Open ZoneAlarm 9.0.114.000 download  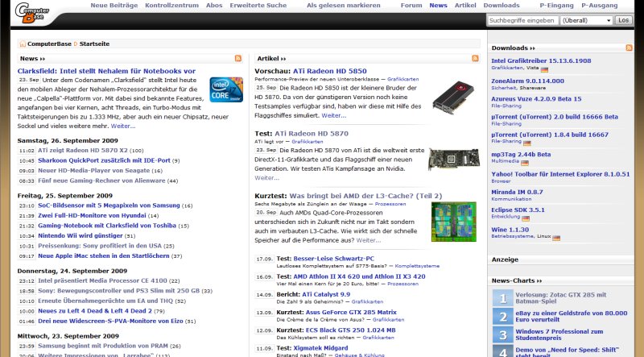tap(527, 81)
